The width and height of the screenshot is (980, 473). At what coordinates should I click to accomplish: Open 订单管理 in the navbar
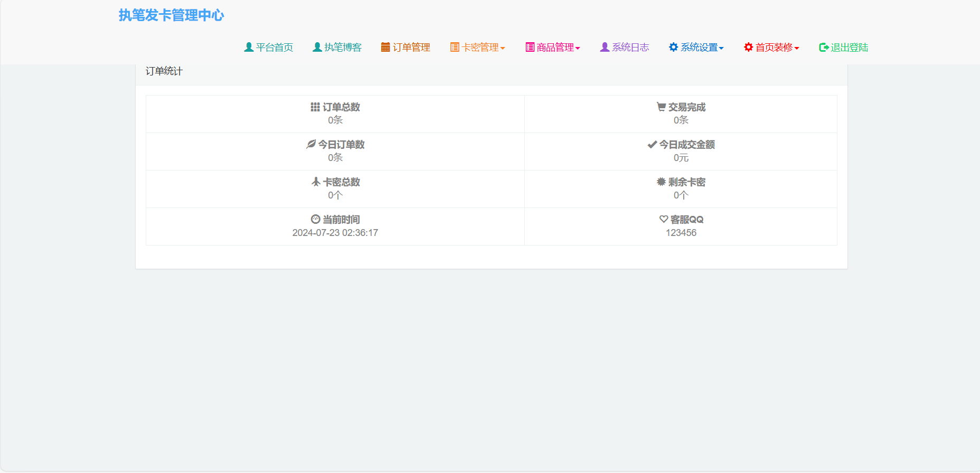[411, 48]
